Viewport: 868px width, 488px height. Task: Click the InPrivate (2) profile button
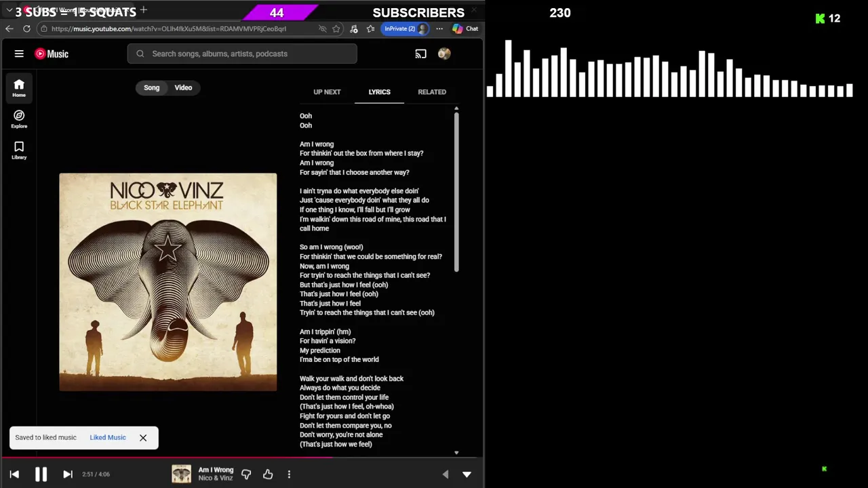click(406, 28)
